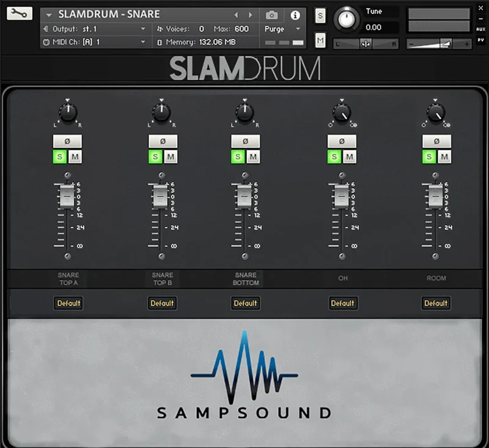Go to the previous instrument arrow
The image size is (489, 448).
(x=236, y=15)
